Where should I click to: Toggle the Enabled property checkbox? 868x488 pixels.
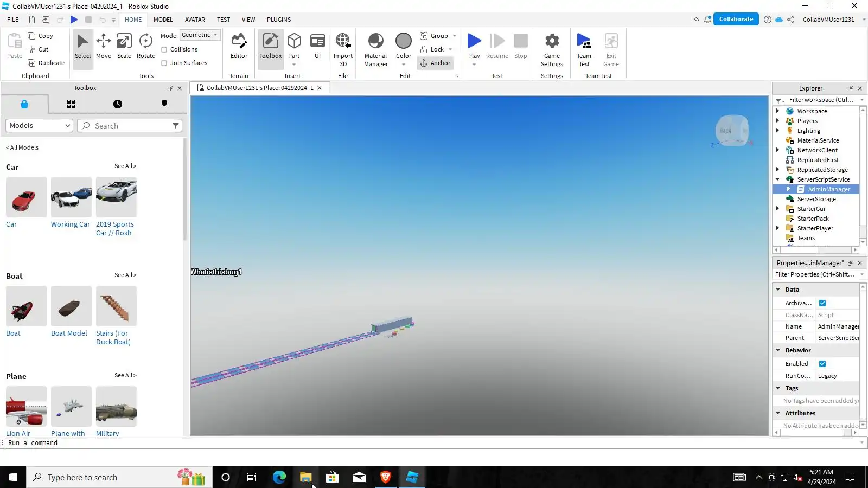click(x=822, y=364)
